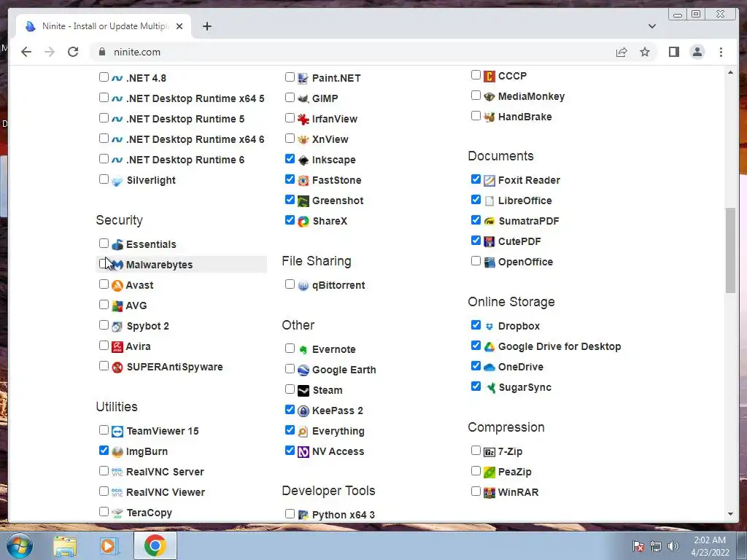Uncheck the SugarSync checkbox
747x560 pixels.
pos(476,386)
